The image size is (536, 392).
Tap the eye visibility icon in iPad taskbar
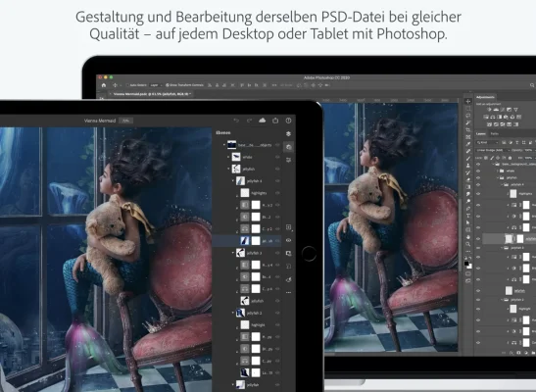point(288,240)
